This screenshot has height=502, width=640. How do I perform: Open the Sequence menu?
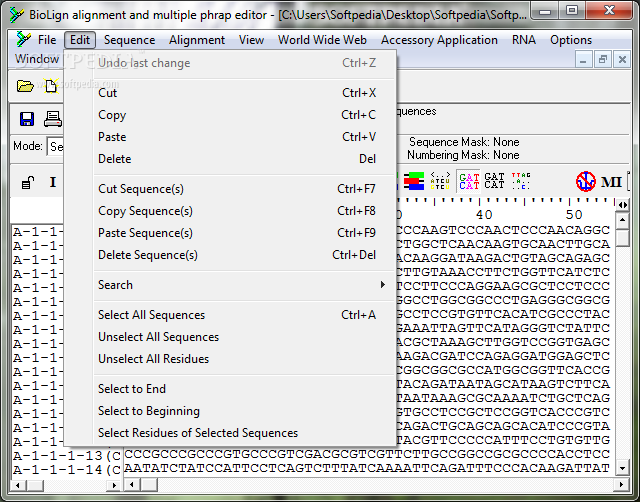(129, 40)
